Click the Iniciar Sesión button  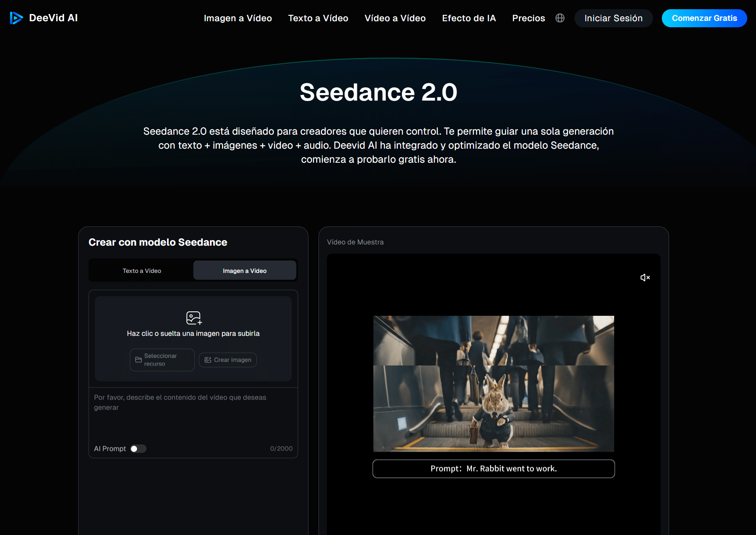tap(613, 18)
